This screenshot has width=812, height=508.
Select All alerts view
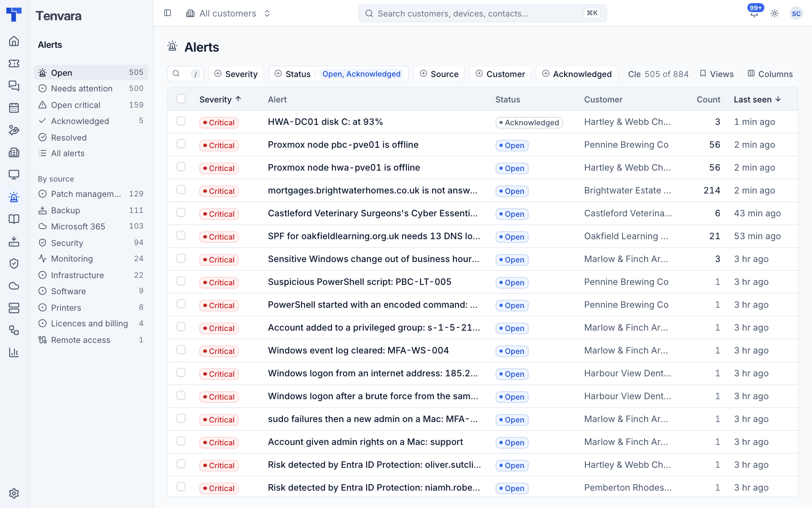click(91, 153)
